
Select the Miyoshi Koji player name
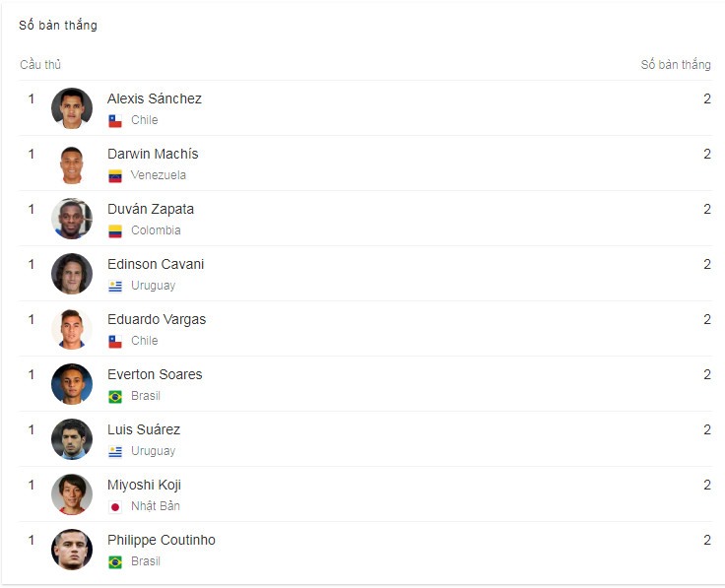[x=144, y=485]
